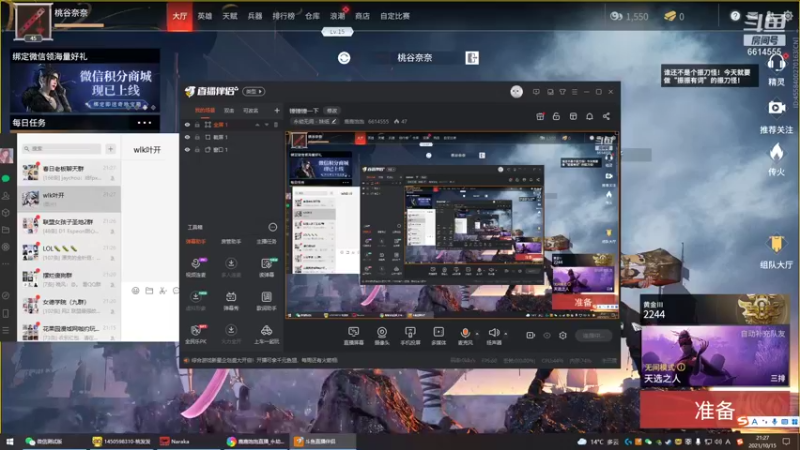Hide the screenshot source layer (second row)
Image resolution: width=800 pixels, height=450 pixels.
click(187, 137)
